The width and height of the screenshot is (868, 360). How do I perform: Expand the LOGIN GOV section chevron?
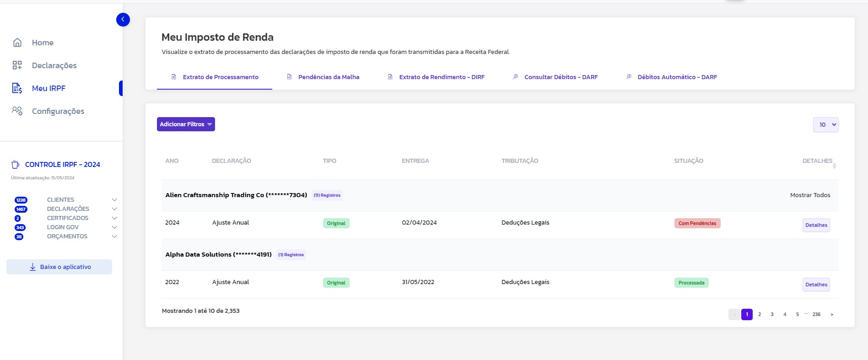tap(114, 227)
